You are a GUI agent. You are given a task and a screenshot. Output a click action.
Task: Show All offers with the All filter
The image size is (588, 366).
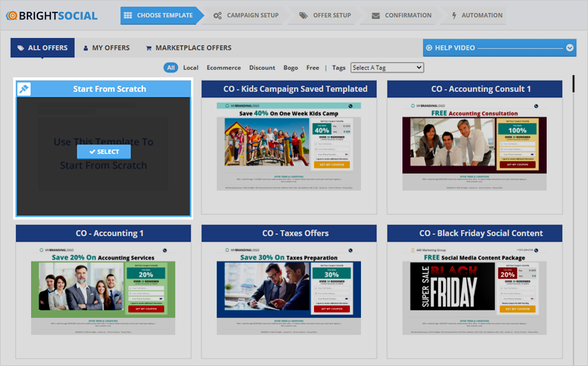tap(170, 68)
